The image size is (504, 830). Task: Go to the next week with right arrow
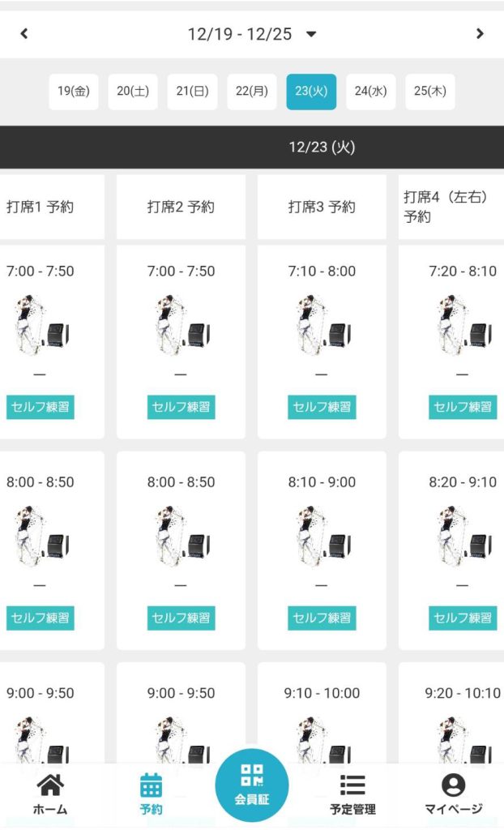[480, 34]
